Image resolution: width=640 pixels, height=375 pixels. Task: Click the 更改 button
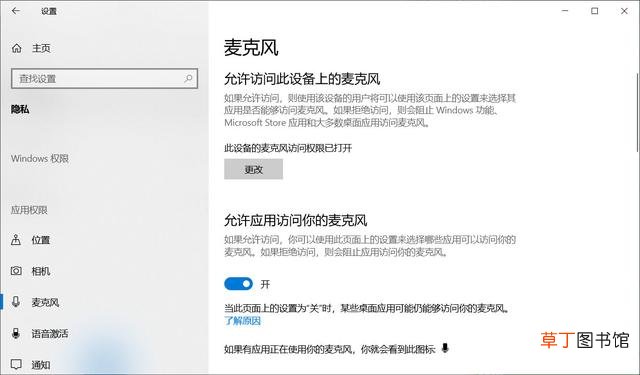pos(253,169)
